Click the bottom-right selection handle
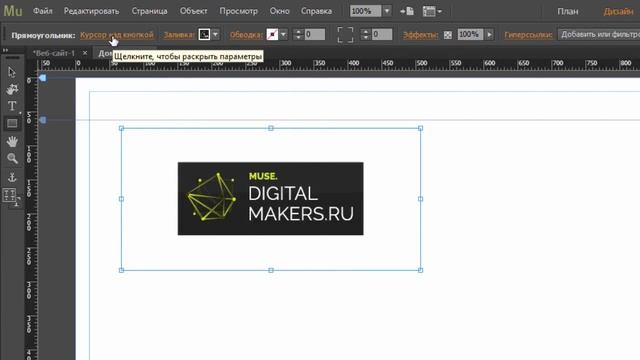The image size is (640, 360). [x=420, y=270]
